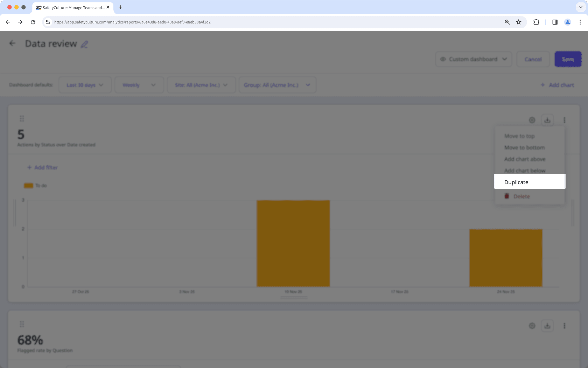
Task: Click Add filter on the chart
Action: click(x=42, y=167)
